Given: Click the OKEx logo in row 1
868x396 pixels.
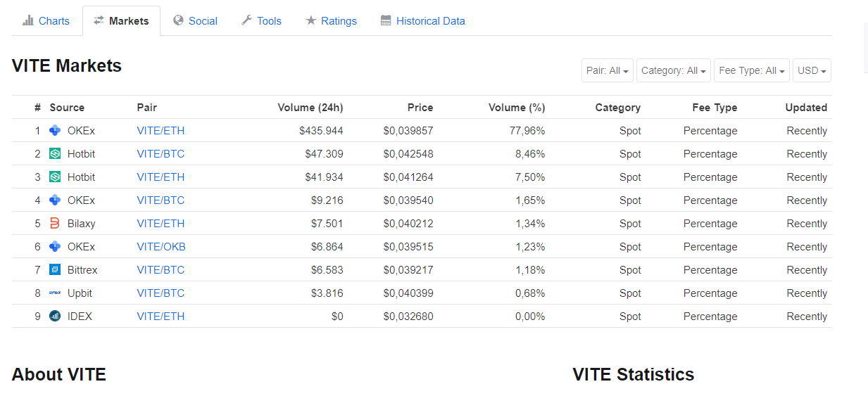Looking at the screenshot, I should 55,130.
